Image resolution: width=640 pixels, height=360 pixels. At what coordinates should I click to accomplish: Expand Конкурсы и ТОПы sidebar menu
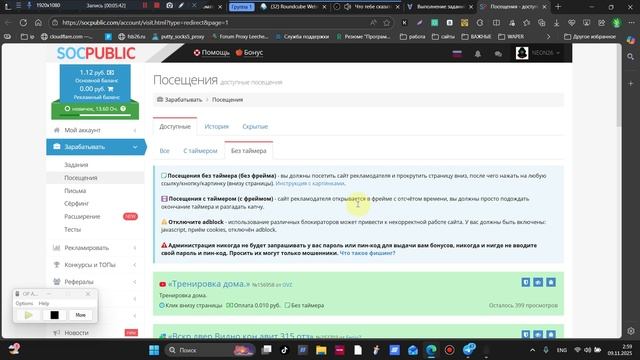tap(95, 265)
